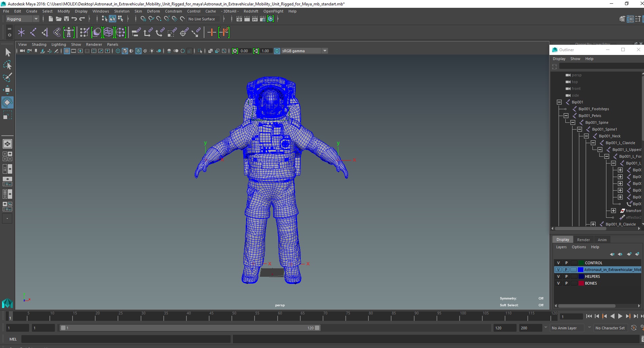Open the Rigging menu set dropdown
The height and width of the screenshot is (348, 644).
(22, 19)
